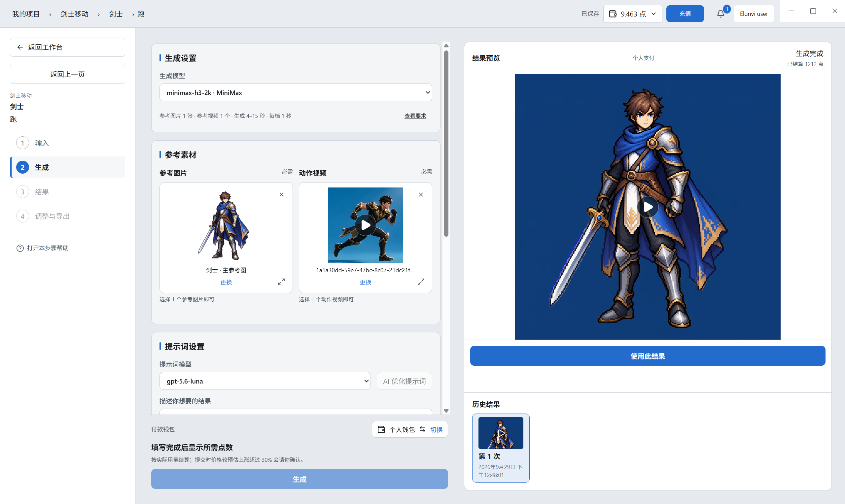Click 剑士移动 breadcrumb

pyautogui.click(x=74, y=14)
